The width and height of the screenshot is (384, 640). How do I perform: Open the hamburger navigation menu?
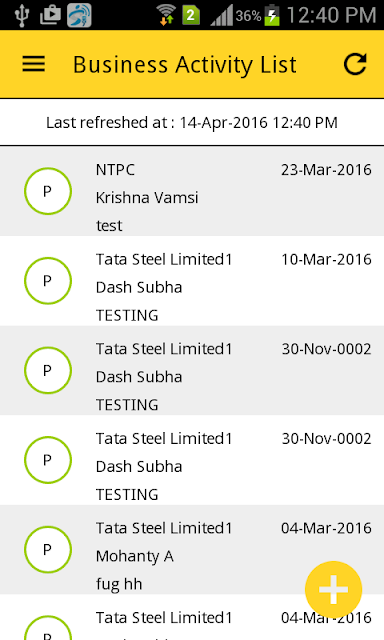[x=33, y=64]
